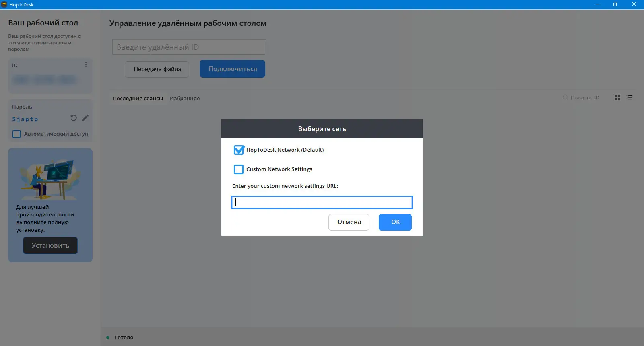Click the Поиск по ID search field
The height and width of the screenshot is (346, 644).
click(x=585, y=97)
